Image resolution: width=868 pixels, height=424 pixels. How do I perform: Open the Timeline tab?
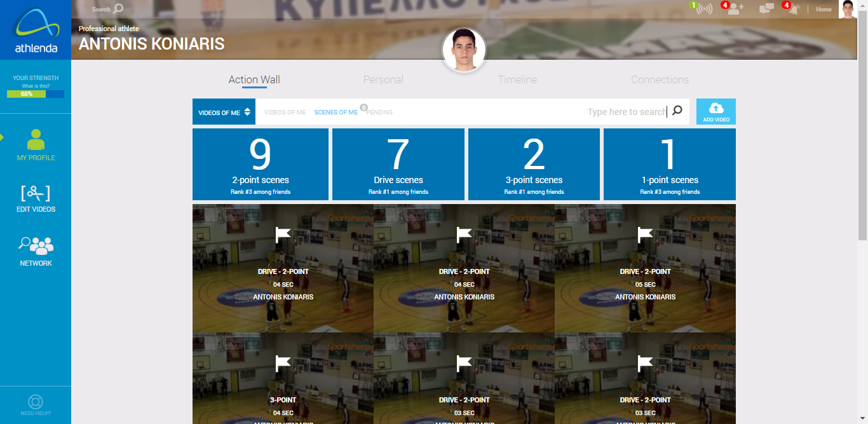517,79
